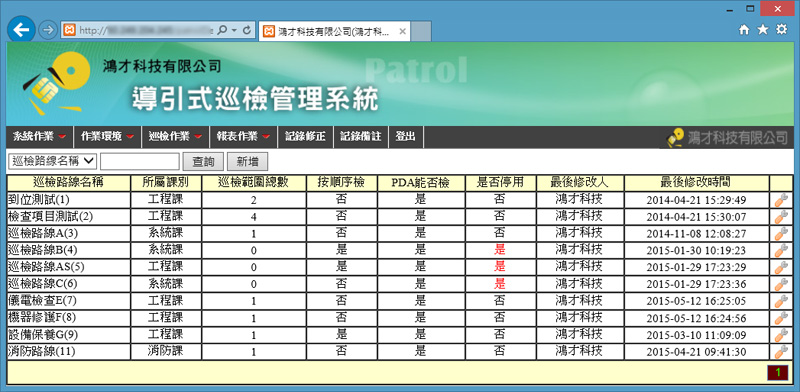This screenshot has height=392, width=800.
Task: Click the wrench edit icon for 到位測試(1)
Action: [x=781, y=200]
